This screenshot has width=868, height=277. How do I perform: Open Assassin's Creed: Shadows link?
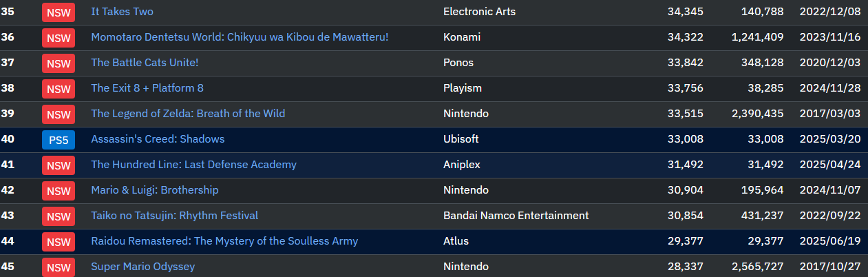click(158, 139)
